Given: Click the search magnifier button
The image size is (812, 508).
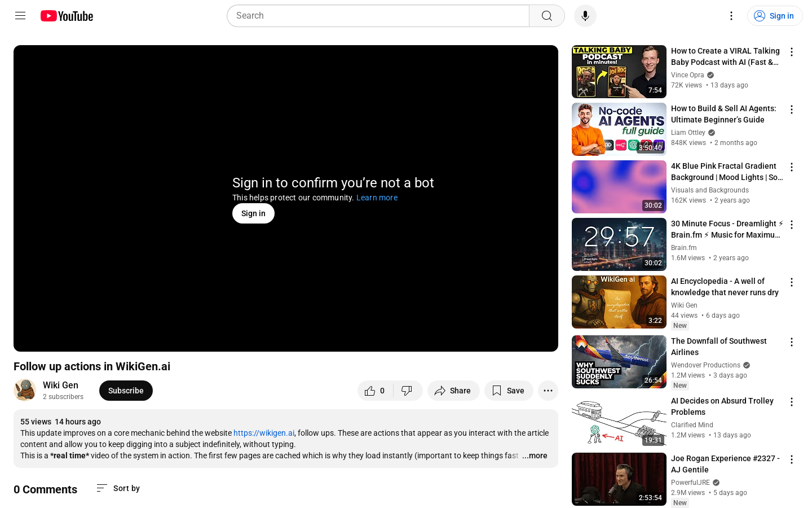Looking at the screenshot, I should click(547, 16).
